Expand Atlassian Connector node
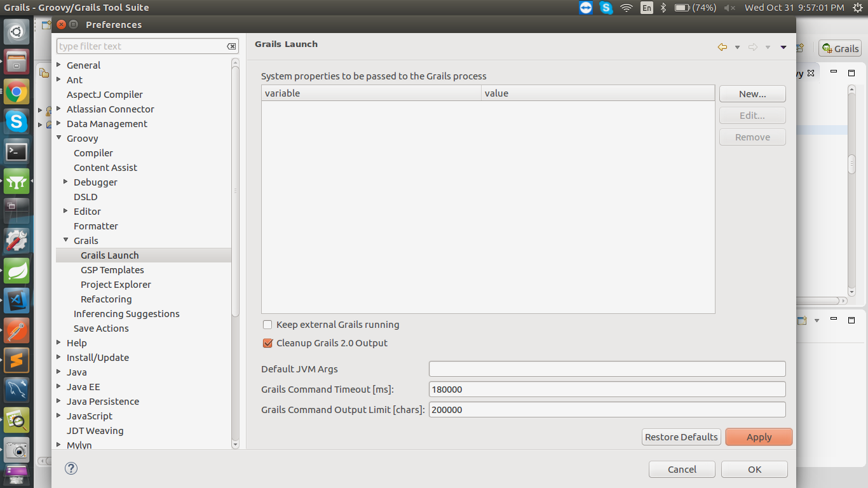The height and width of the screenshot is (488, 868). [59, 109]
